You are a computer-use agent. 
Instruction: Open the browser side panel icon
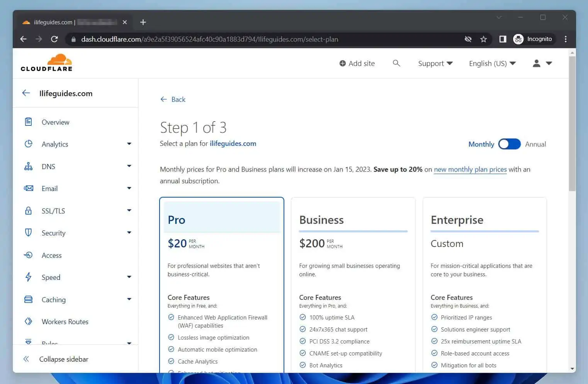[x=503, y=39]
